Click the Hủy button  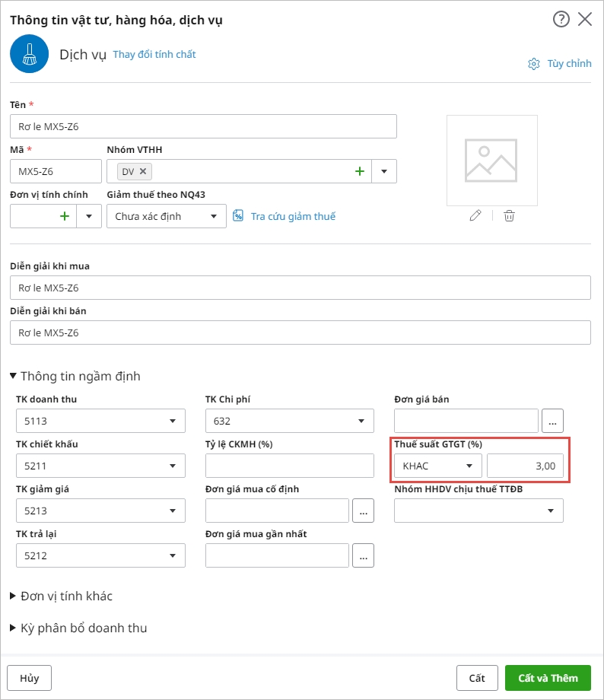click(x=30, y=678)
